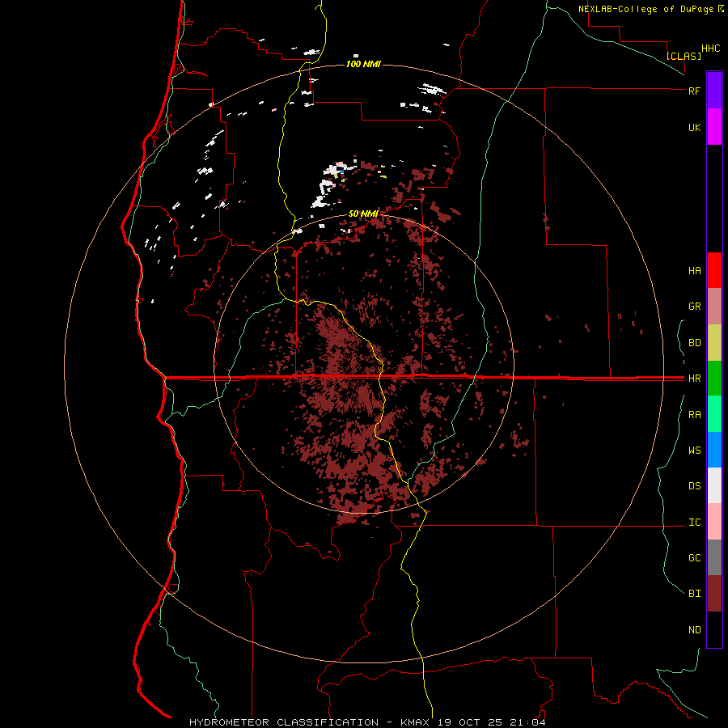Click the RA legend label
This screenshot has height=728, width=728.
(694, 415)
